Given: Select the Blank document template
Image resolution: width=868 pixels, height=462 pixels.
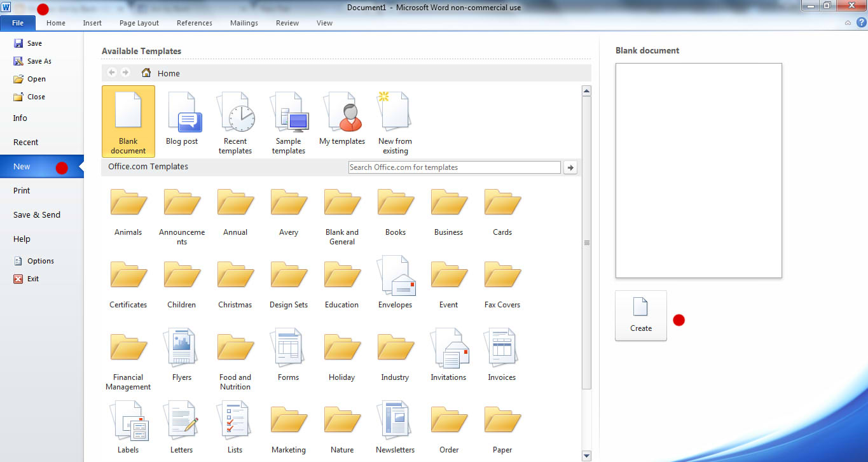Looking at the screenshot, I should tap(128, 121).
